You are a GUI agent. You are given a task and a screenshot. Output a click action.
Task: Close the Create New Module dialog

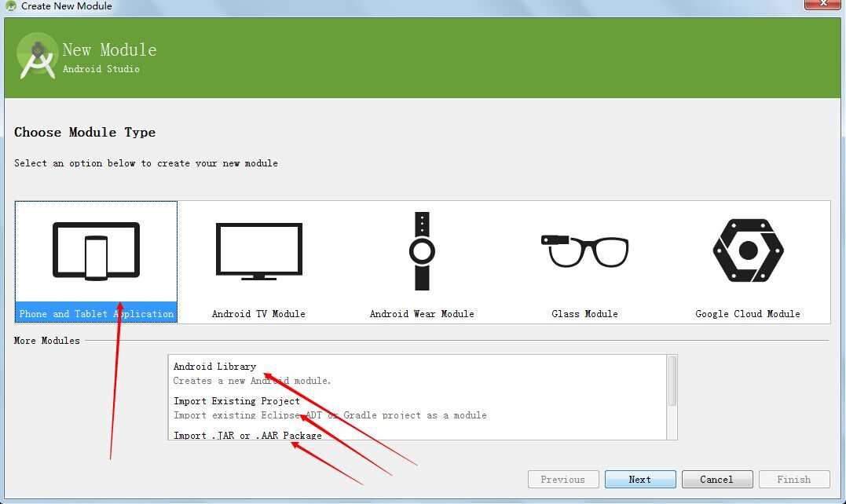822,4
